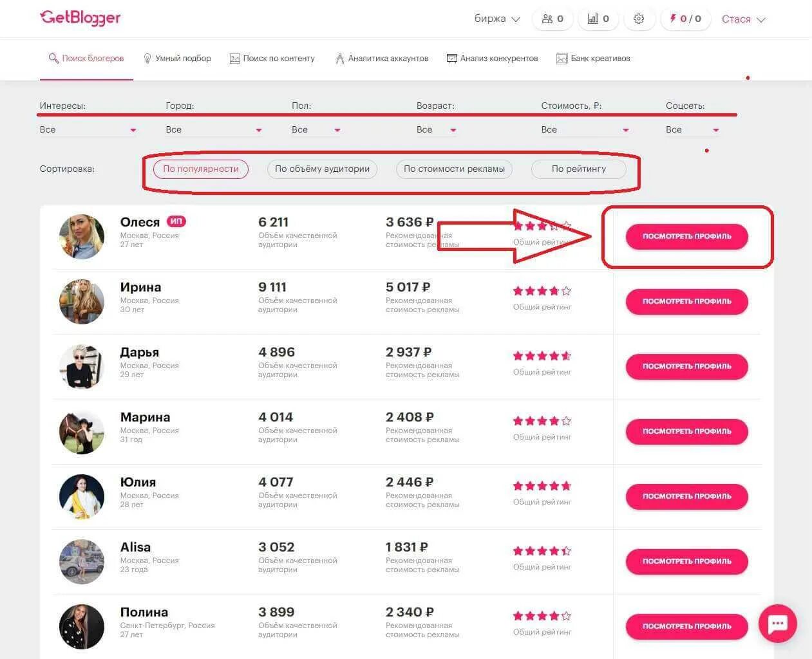Open the bar chart counter icon
The height and width of the screenshot is (659, 812).
coord(598,19)
